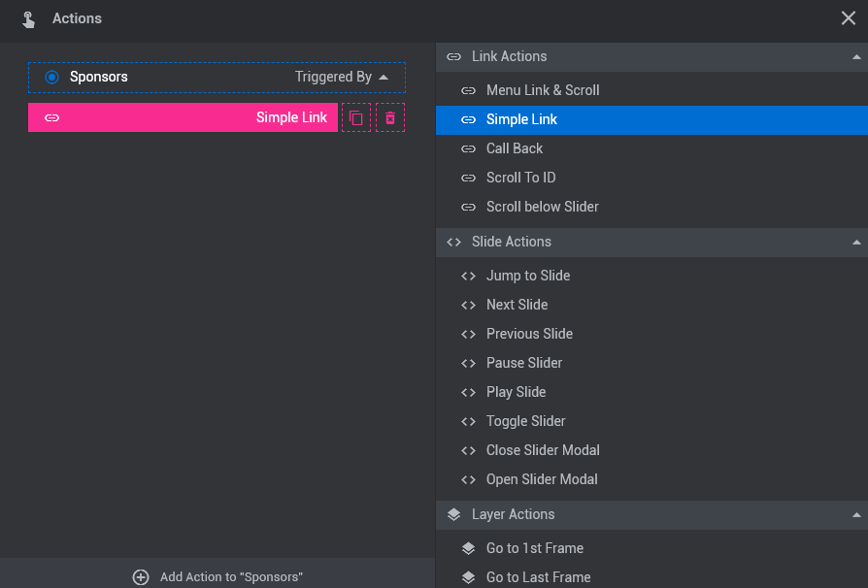The image size is (868, 588).
Task: Collapse the Slide Actions section
Action: tap(856, 243)
